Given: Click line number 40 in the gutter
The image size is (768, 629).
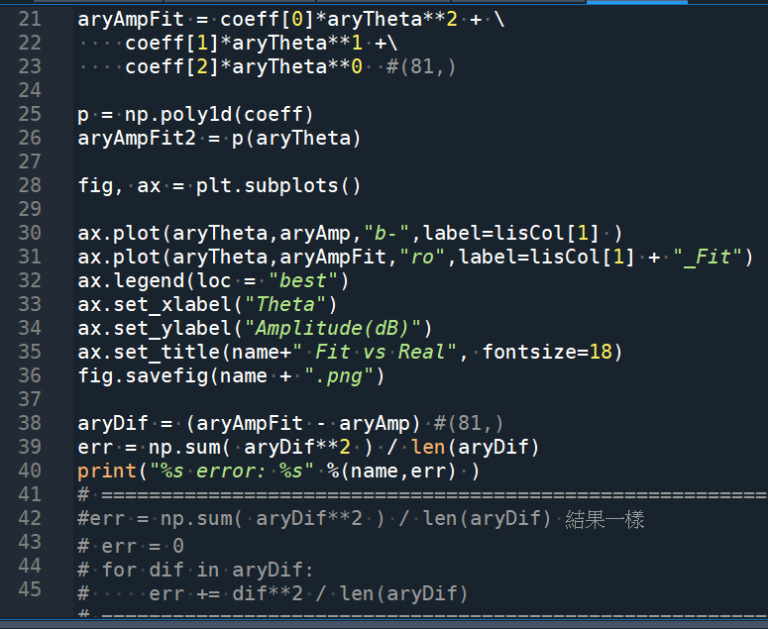Looking at the screenshot, I should 30,470.
